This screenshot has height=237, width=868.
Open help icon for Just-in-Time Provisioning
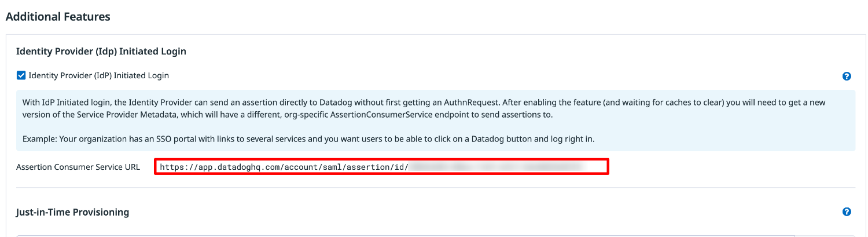coord(847,212)
